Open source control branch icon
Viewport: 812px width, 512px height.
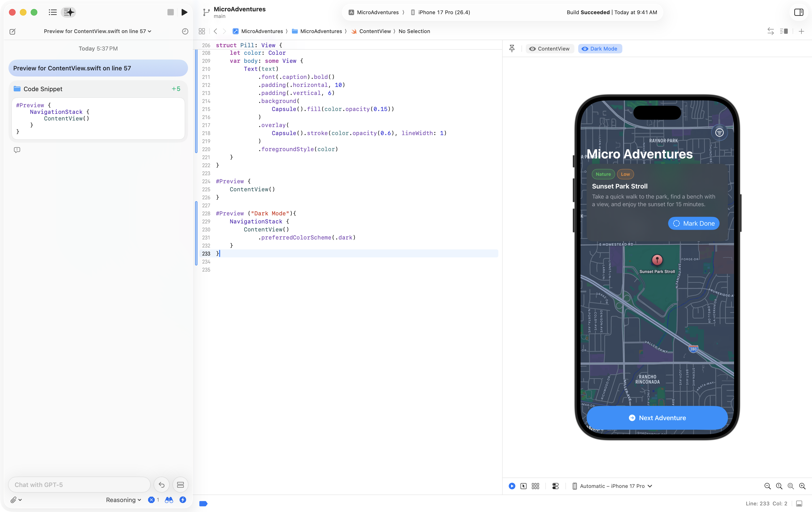[x=206, y=13]
